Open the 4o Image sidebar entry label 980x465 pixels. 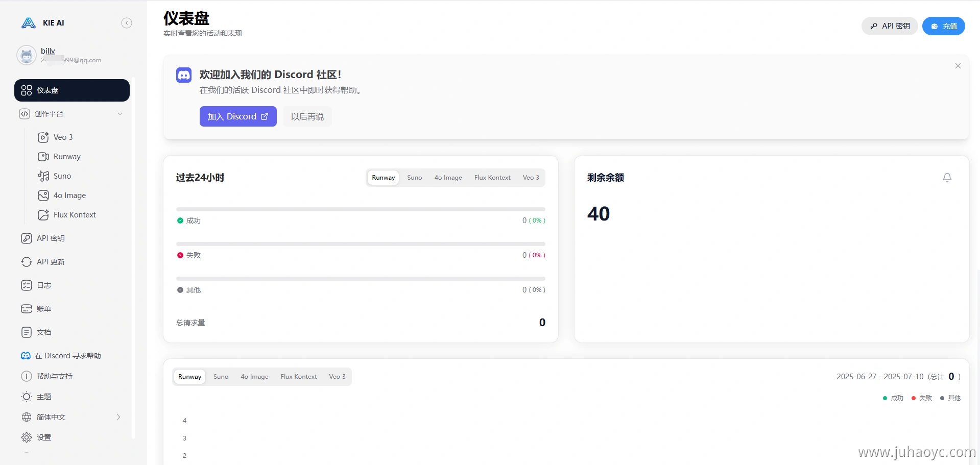click(x=69, y=195)
